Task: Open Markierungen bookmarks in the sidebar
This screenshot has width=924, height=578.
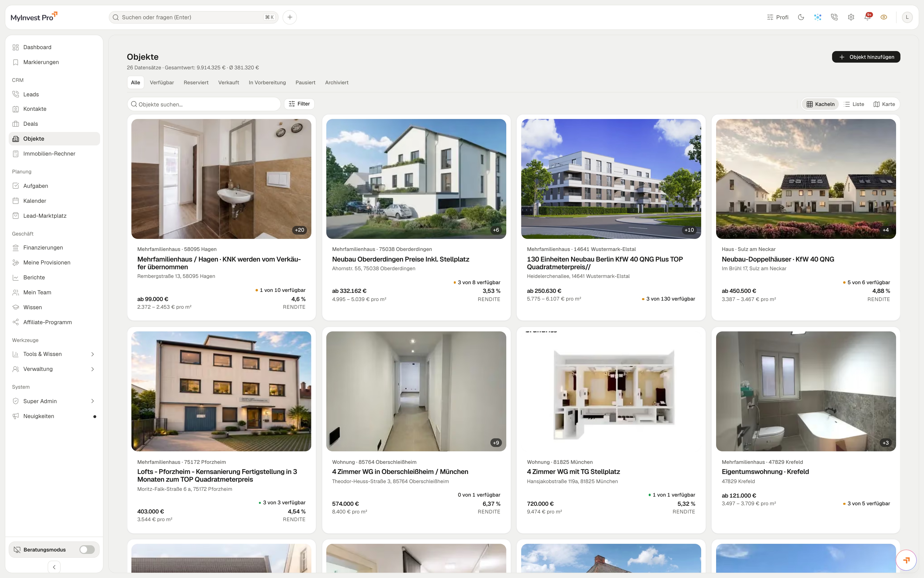Action: click(x=54, y=62)
